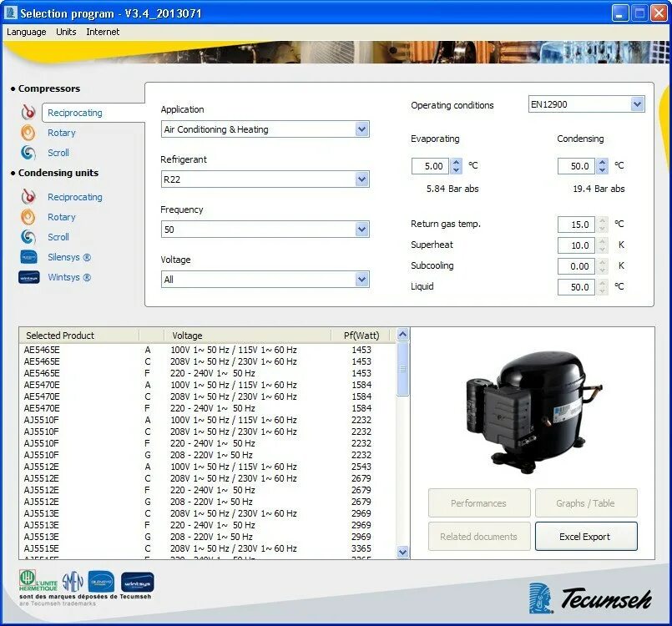Click the product list scrollbar thumb
The width and height of the screenshot is (672, 626).
403,369
